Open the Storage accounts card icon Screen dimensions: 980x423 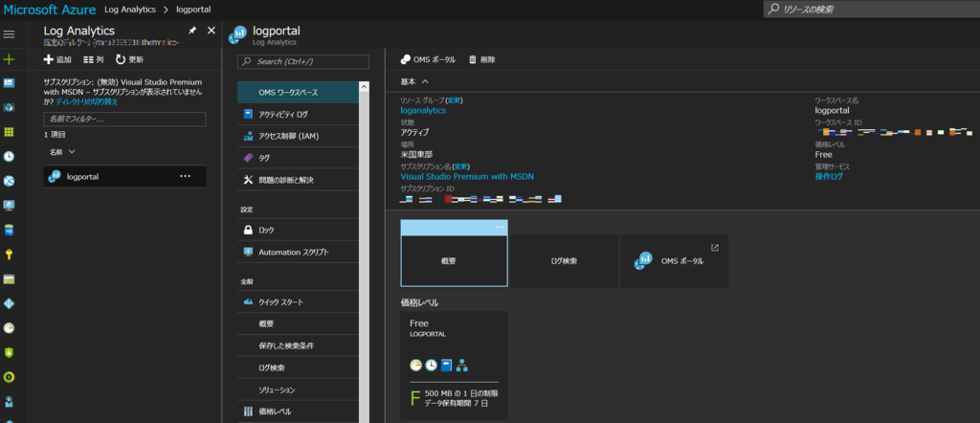coord(9,278)
